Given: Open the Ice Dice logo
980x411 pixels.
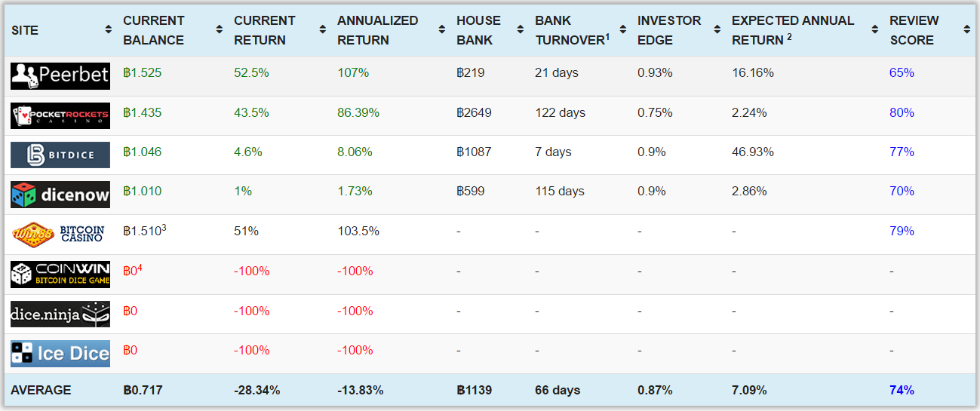Looking at the screenshot, I should point(60,354).
